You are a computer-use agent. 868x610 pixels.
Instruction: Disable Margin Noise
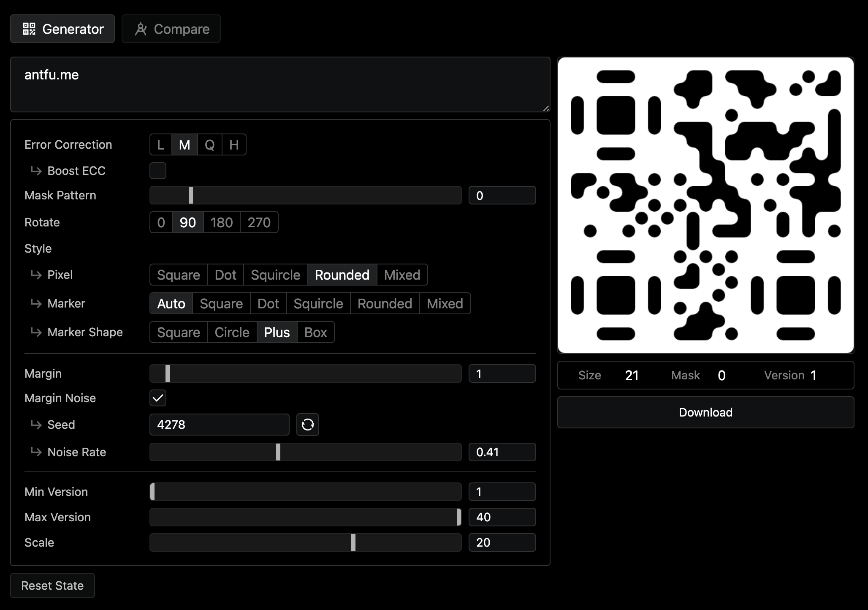coord(157,398)
